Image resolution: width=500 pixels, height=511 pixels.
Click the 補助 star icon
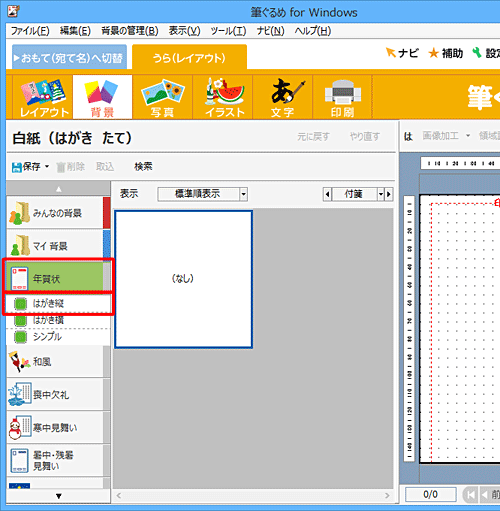tap(433, 53)
